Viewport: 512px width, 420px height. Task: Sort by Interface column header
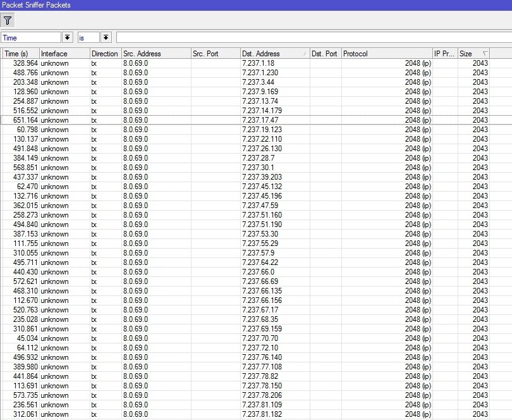[64, 54]
